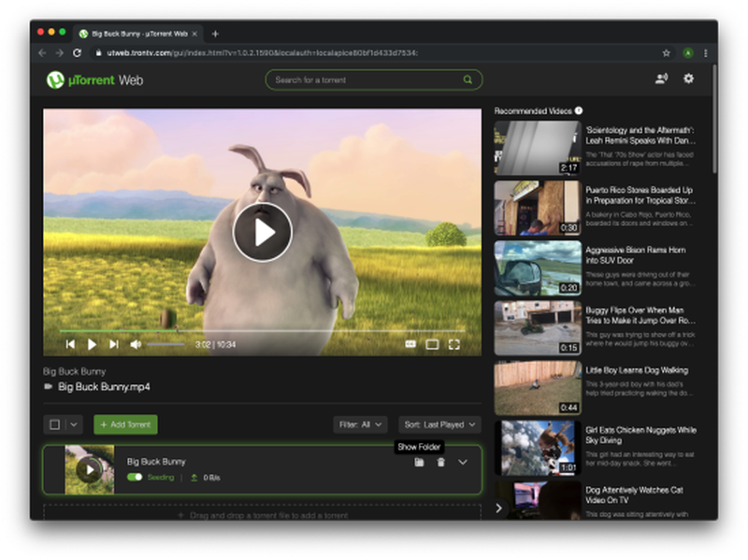Toggle closed captions in the player
This screenshot has width=748, height=560.
410,344
